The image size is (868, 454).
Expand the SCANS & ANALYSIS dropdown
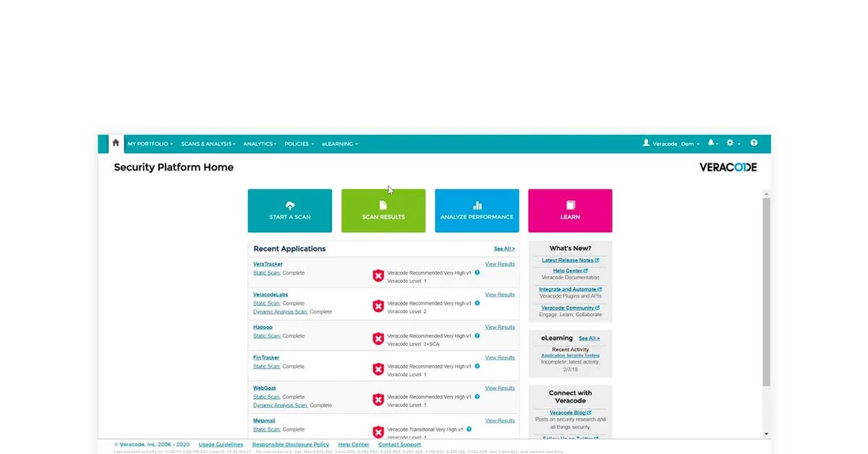(x=208, y=144)
